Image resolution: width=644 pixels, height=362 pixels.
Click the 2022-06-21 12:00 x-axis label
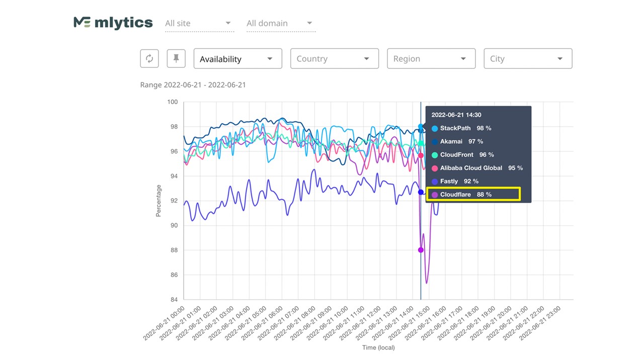click(x=360, y=322)
